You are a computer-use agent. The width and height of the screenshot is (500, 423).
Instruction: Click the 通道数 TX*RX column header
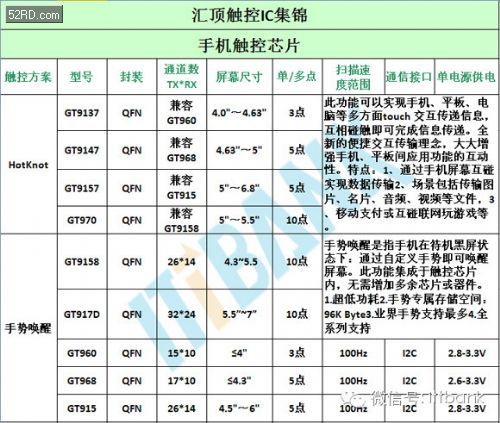(x=182, y=77)
